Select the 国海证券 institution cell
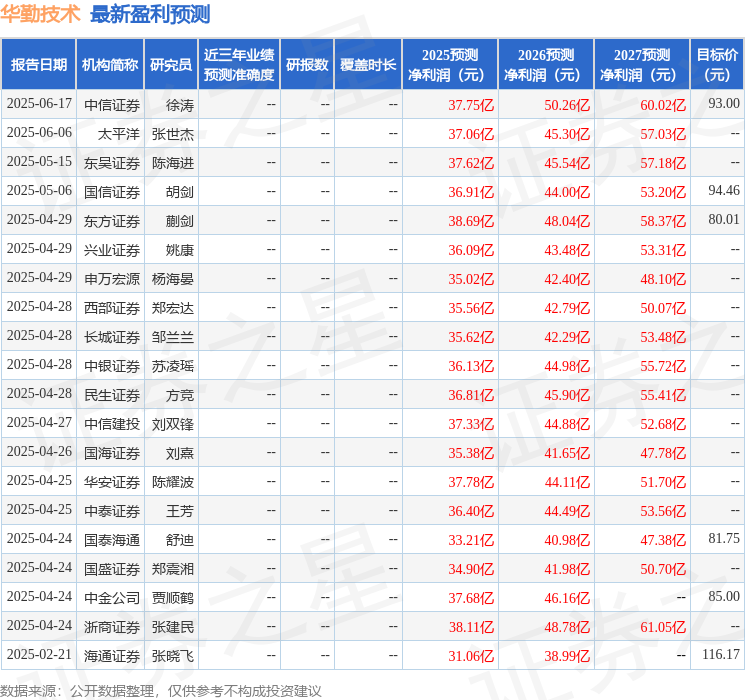The image size is (745, 700). [112, 453]
